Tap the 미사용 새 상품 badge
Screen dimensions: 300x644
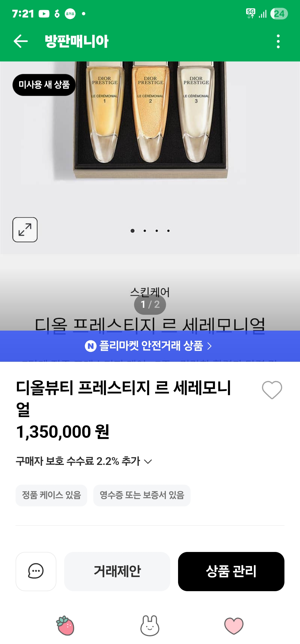(44, 85)
